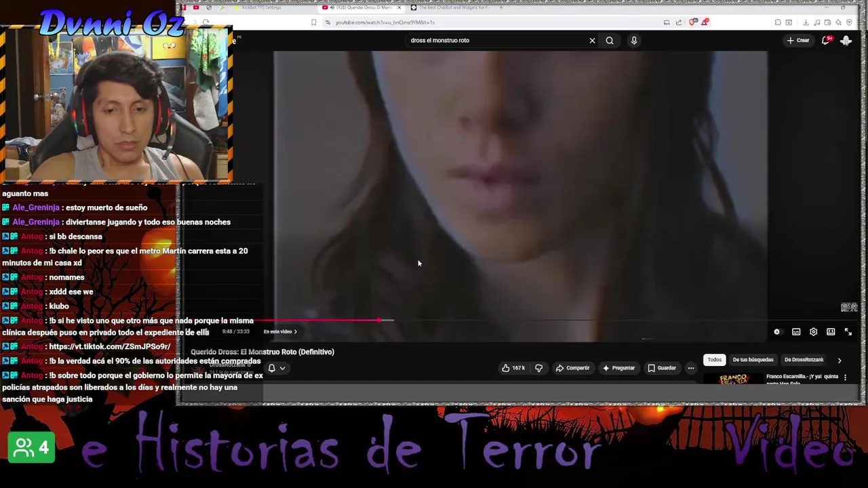
Task: Click the browser bookmark icon
Action: pos(313,22)
